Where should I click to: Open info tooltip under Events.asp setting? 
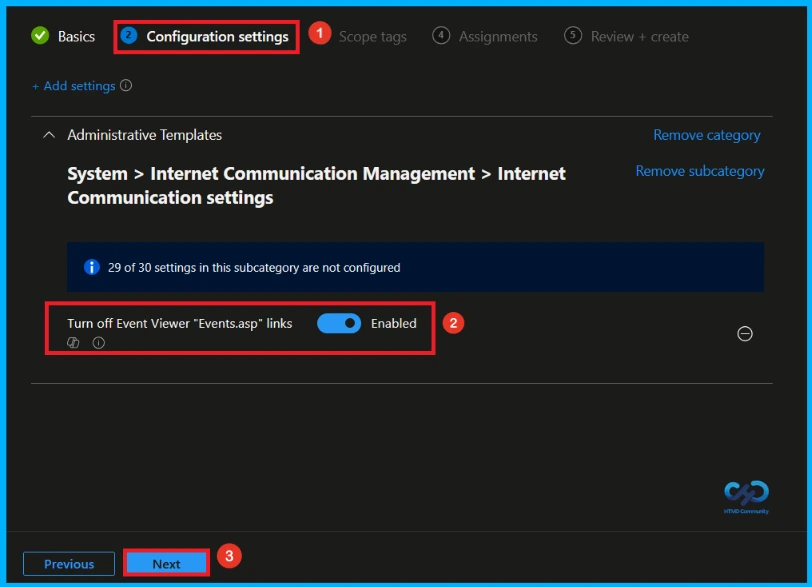click(98, 343)
